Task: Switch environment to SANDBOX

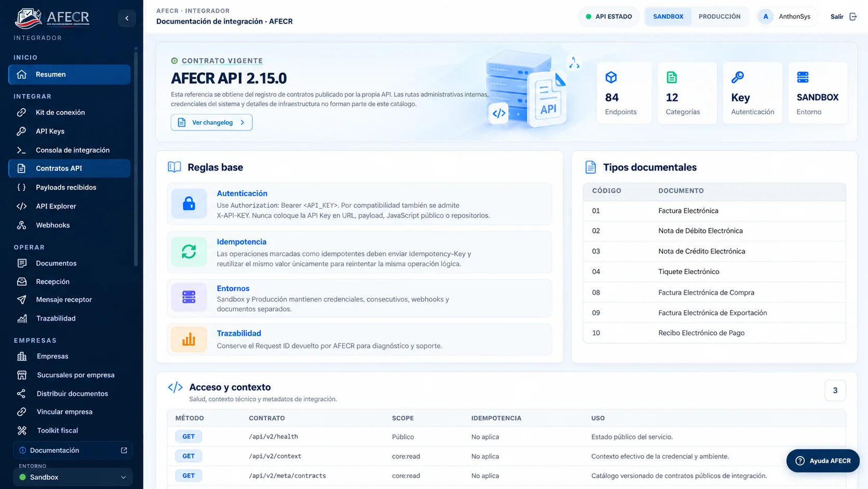Action: click(668, 17)
